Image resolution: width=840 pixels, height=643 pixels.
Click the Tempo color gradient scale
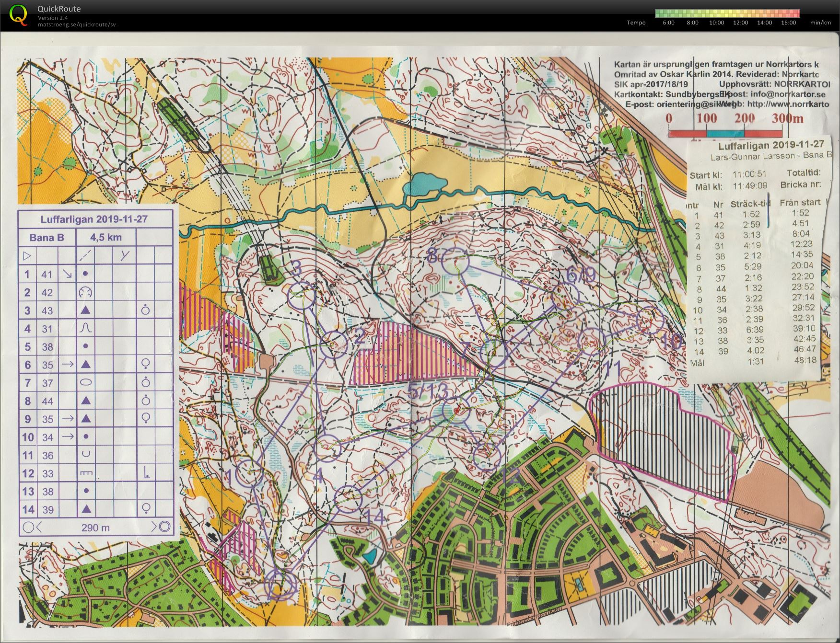tap(727, 13)
